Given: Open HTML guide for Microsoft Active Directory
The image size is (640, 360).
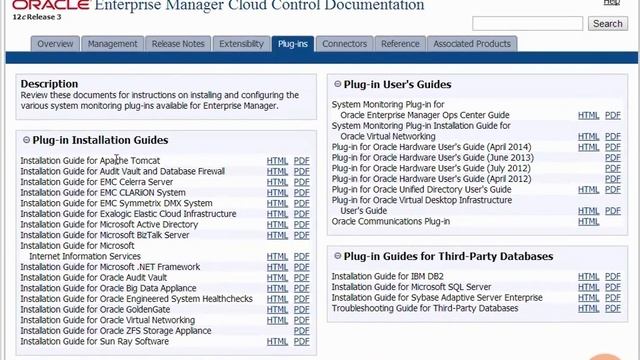Looking at the screenshot, I should point(277,224).
